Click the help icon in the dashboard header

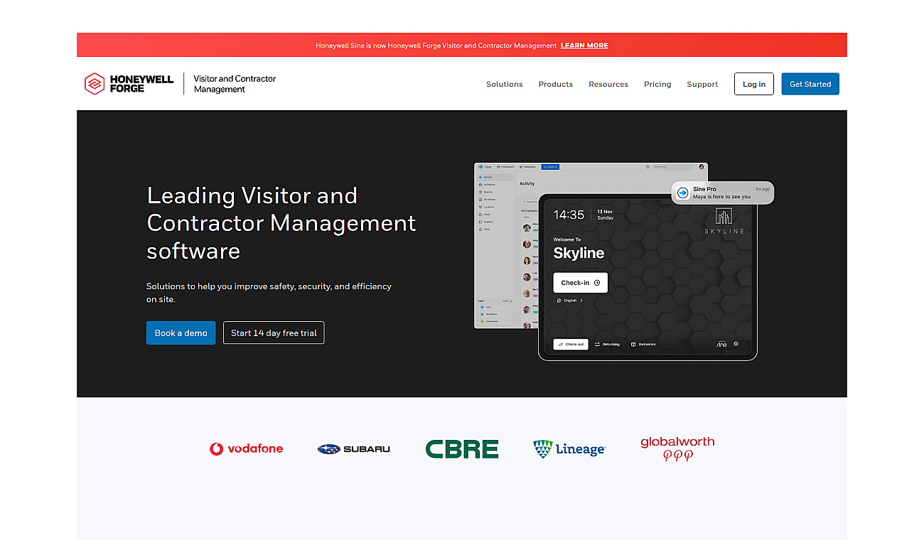click(648, 167)
